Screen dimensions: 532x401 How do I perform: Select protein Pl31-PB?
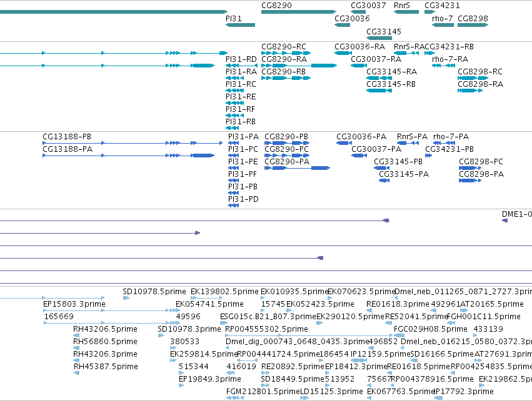(x=233, y=193)
